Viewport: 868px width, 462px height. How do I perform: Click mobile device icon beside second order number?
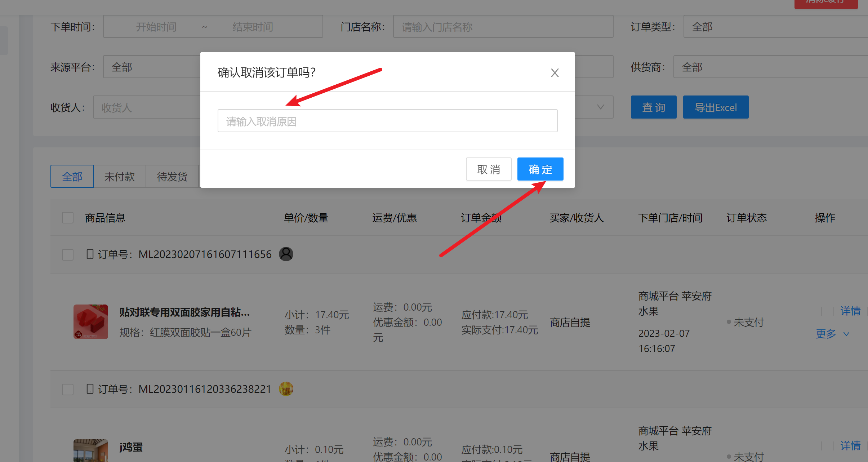pyautogui.click(x=90, y=389)
